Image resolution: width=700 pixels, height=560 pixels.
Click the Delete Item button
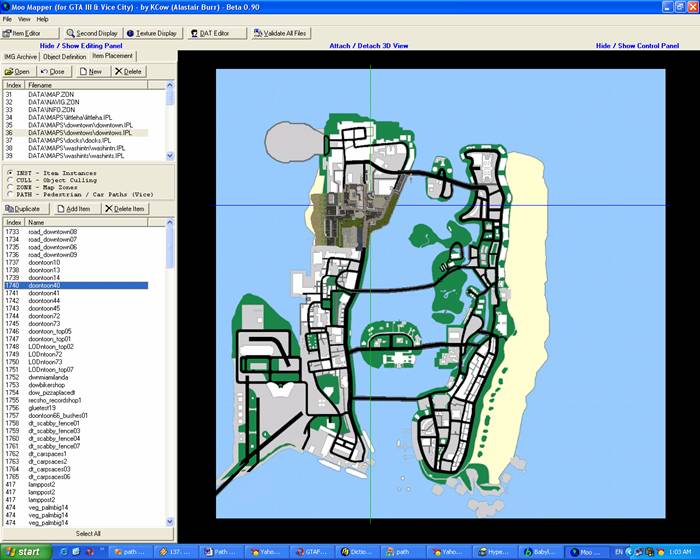tap(125, 208)
